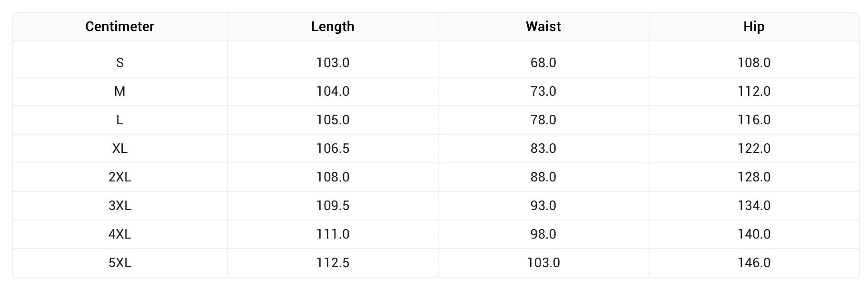Click the 88.0 waist value for 2XL

543,177
